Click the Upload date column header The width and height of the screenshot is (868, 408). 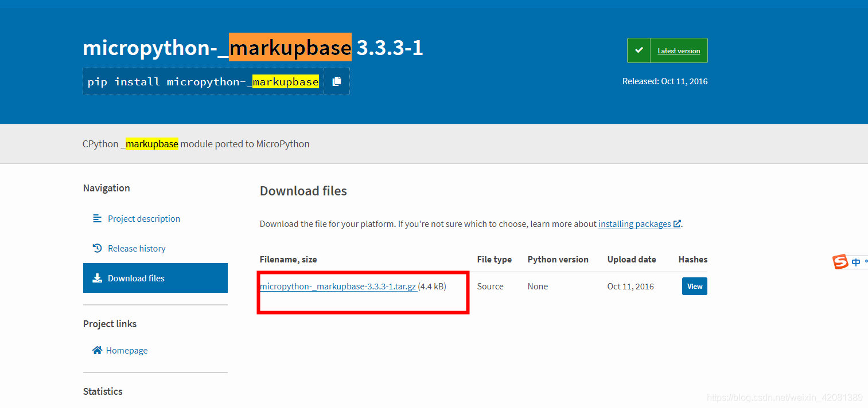(632, 260)
